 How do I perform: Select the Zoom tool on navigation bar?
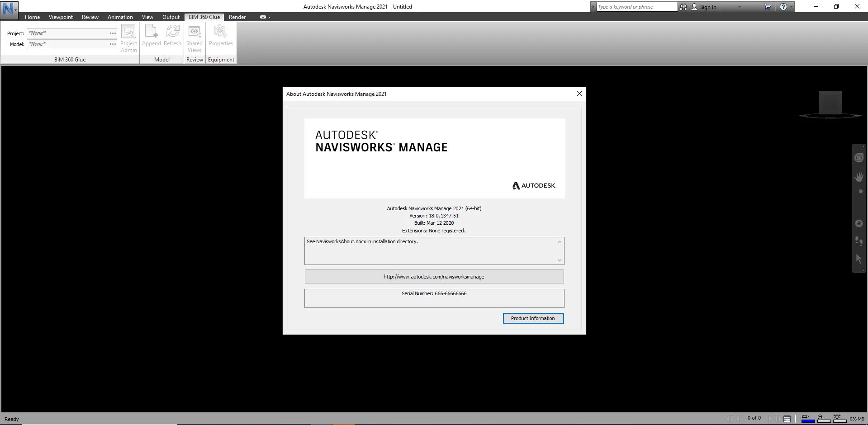point(860,191)
